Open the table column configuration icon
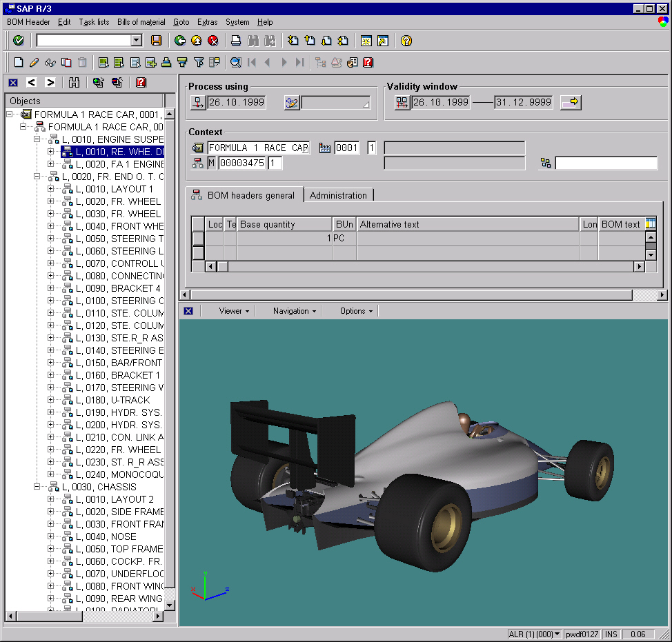Image resolution: width=672 pixels, height=642 pixels. [649, 223]
